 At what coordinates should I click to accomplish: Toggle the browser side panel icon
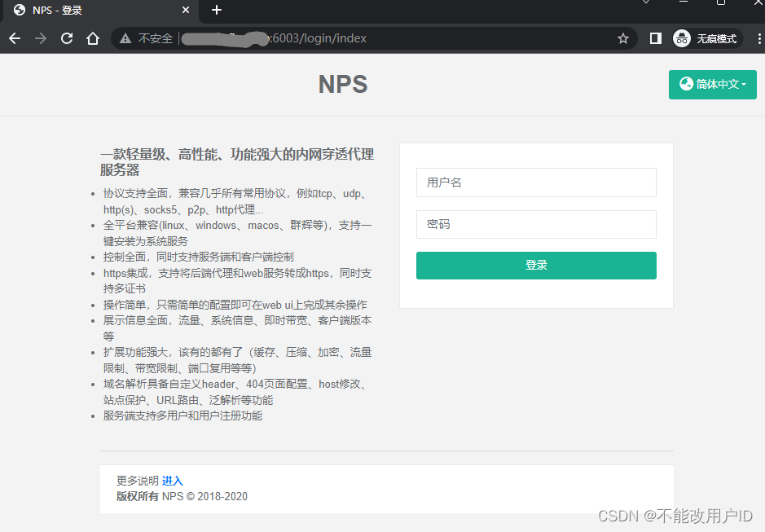[x=656, y=38]
